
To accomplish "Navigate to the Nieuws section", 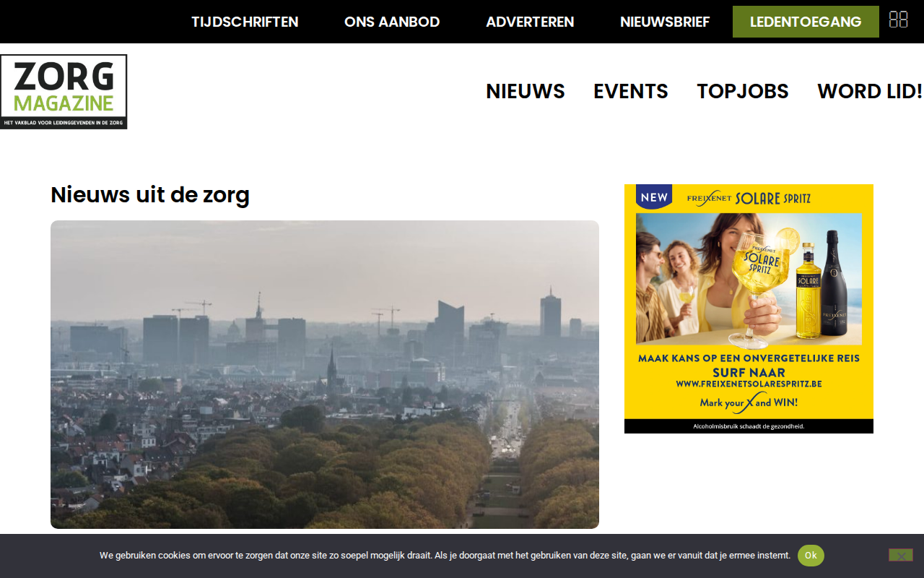I will (526, 92).
